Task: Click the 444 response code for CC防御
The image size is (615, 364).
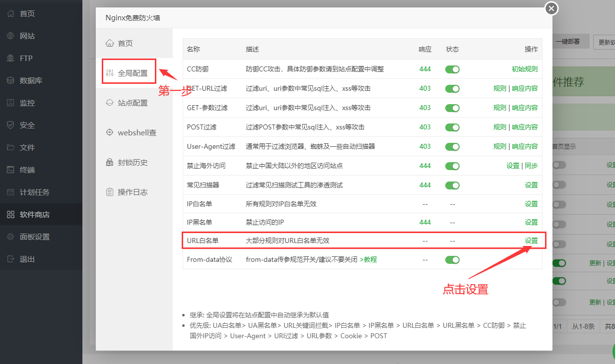Action: [x=425, y=69]
